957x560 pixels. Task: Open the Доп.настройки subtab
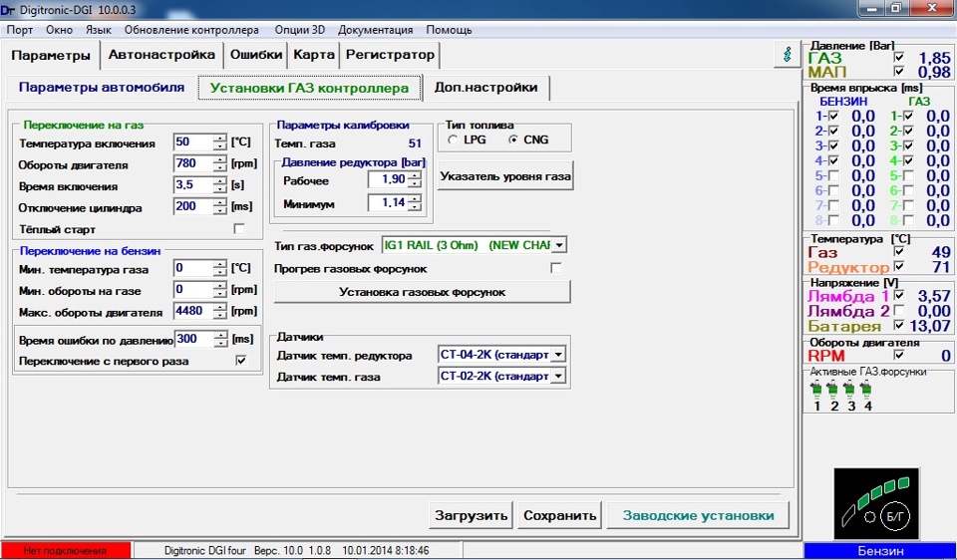click(485, 88)
